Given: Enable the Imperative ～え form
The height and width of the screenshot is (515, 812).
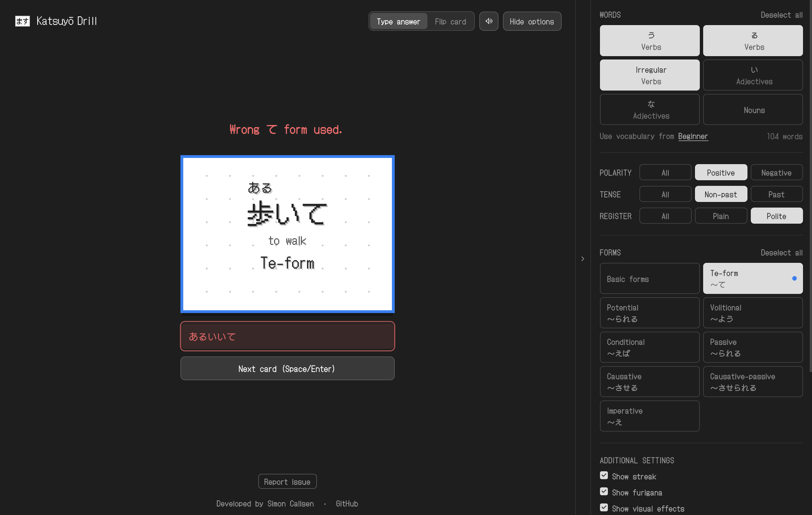Looking at the screenshot, I should coord(650,416).
